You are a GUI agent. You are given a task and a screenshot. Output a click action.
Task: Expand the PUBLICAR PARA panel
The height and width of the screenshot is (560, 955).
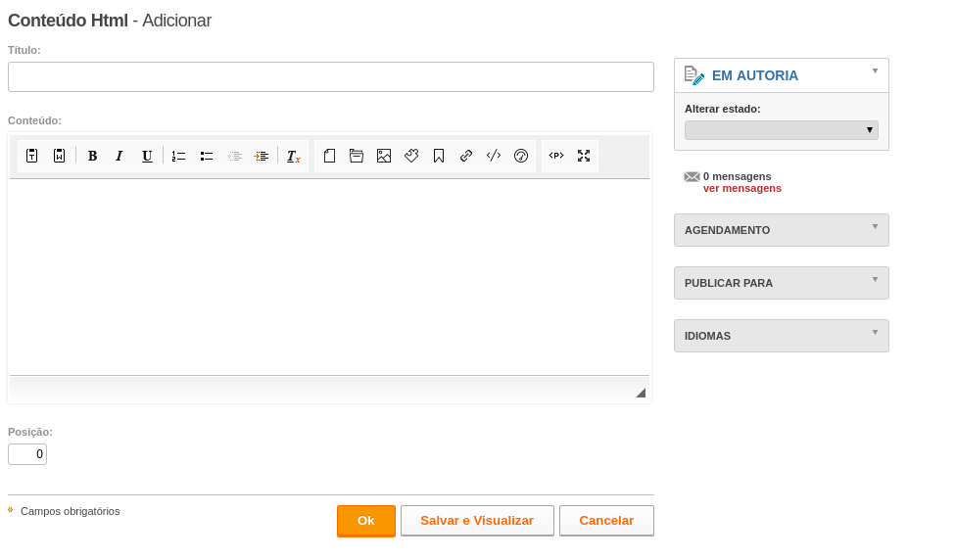coord(782,283)
